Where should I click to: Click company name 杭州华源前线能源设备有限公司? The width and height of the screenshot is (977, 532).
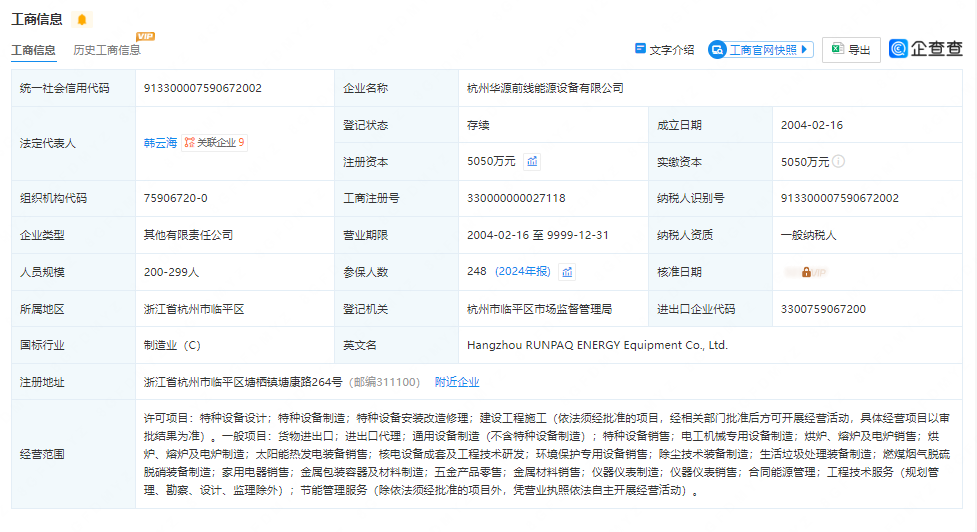(545, 88)
